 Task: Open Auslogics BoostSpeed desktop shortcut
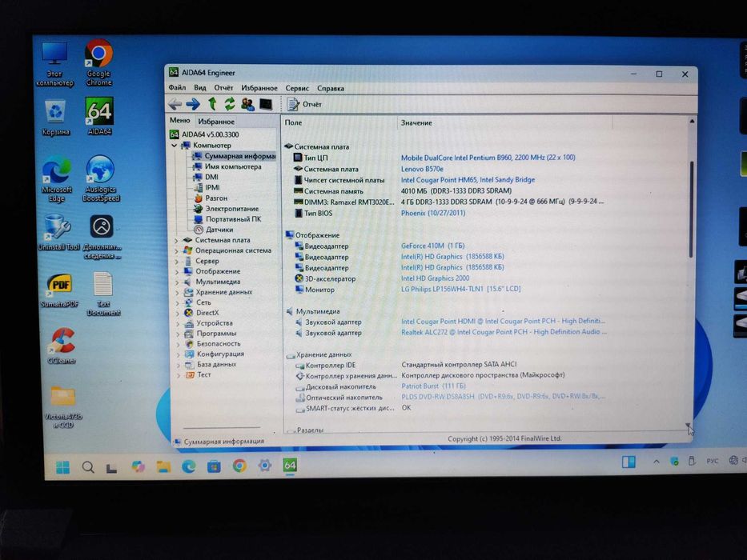point(101,178)
